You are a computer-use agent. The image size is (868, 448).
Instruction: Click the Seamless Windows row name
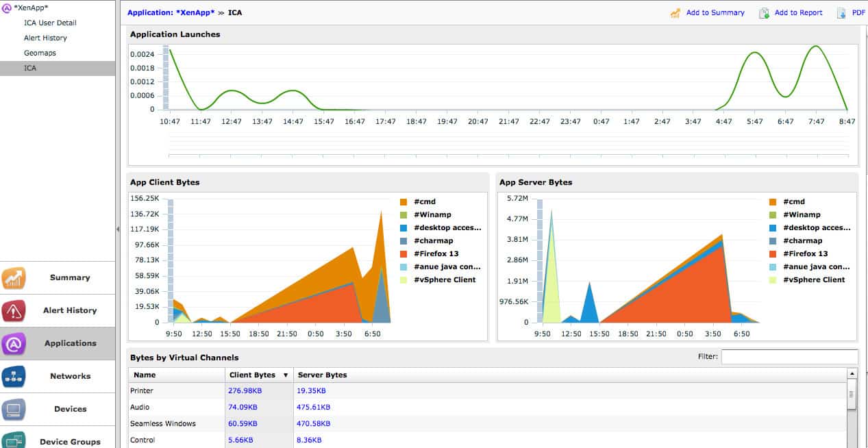163,423
